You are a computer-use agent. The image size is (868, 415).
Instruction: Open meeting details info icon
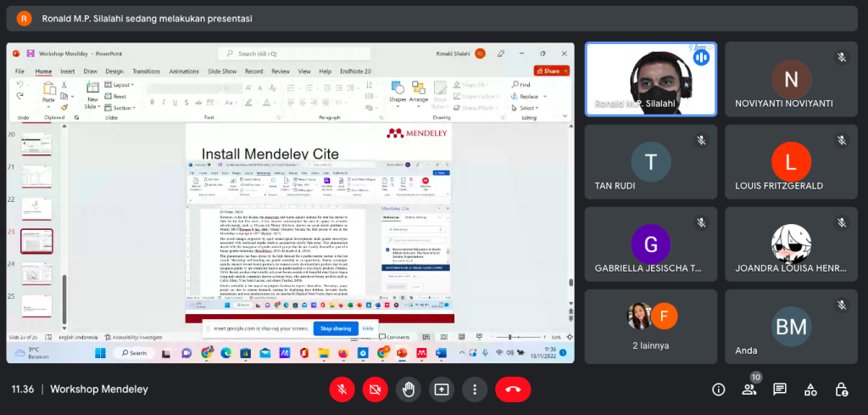tap(719, 390)
